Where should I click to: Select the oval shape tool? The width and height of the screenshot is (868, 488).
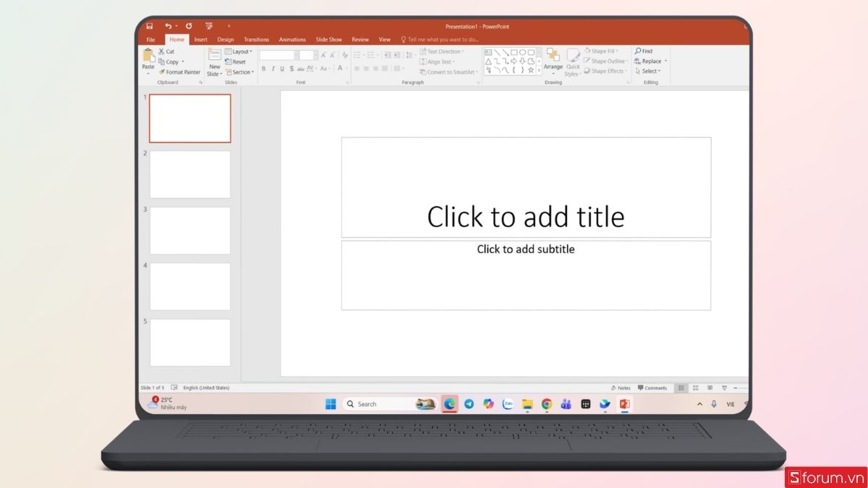point(522,52)
